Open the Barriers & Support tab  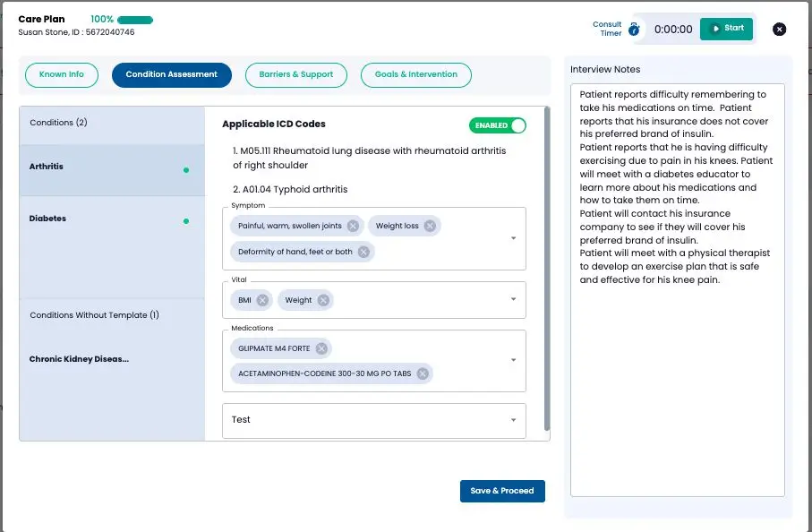(296, 74)
